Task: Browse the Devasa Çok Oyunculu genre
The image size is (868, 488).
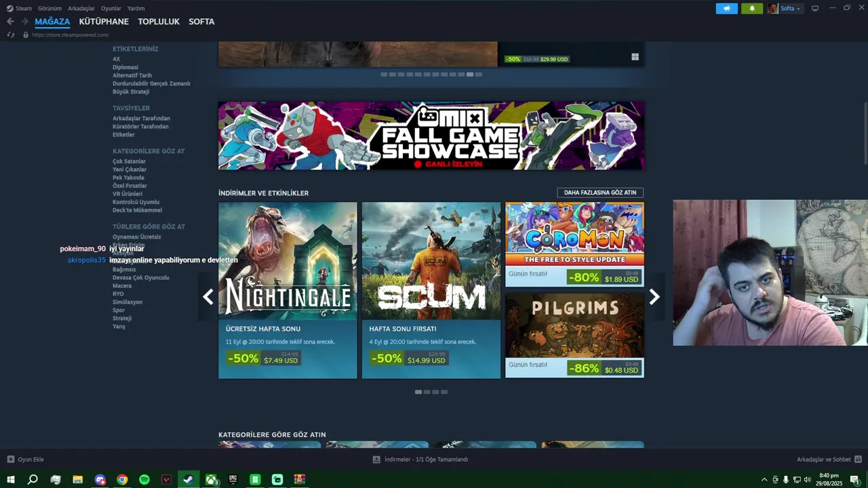Action: [x=141, y=278]
